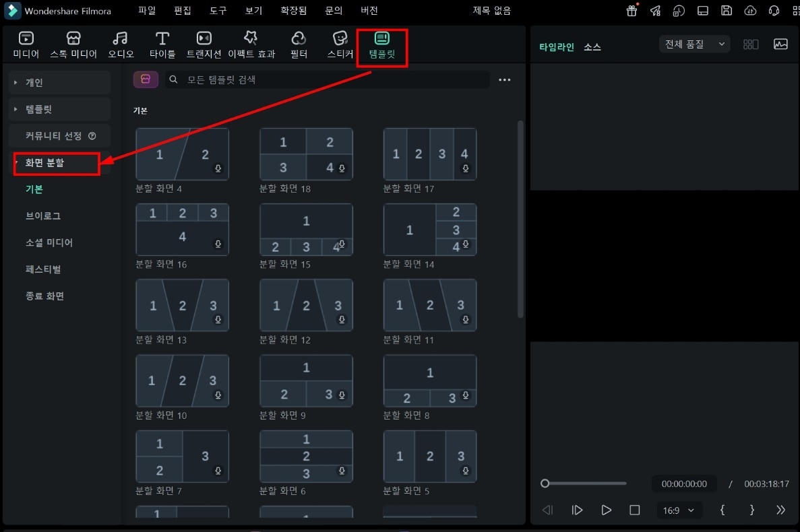Image resolution: width=800 pixels, height=532 pixels.
Task: Open the 파일 menu
Action: click(x=147, y=11)
